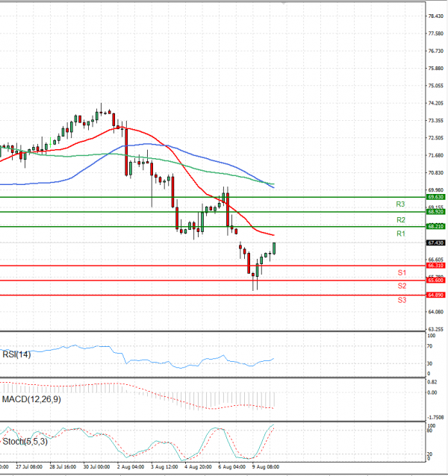Image resolution: width=448 pixels, height=476 pixels.
Task: Click the 66.310 S1 price tag
Action: (x=436, y=266)
